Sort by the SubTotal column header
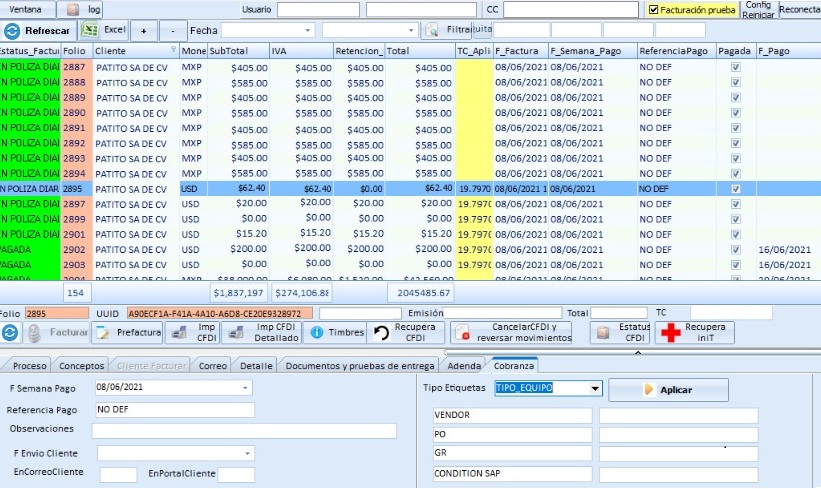The width and height of the screenshot is (821, 489). (238, 51)
